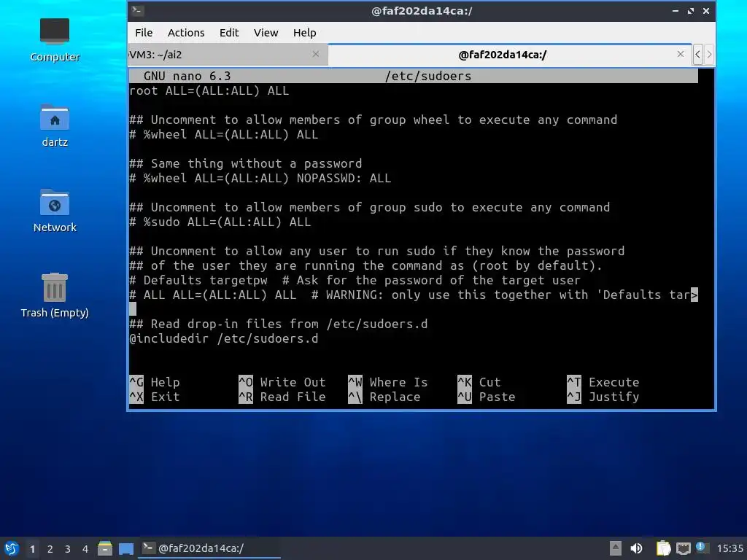Click the 15:35 clock

pyautogui.click(x=729, y=548)
